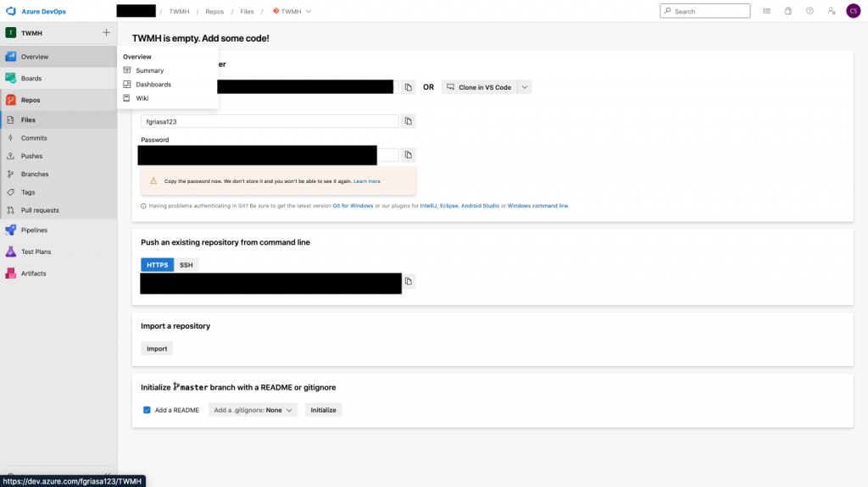The image size is (868, 487).
Task: Open the Marketplace shopping bag icon
Action: pos(788,11)
